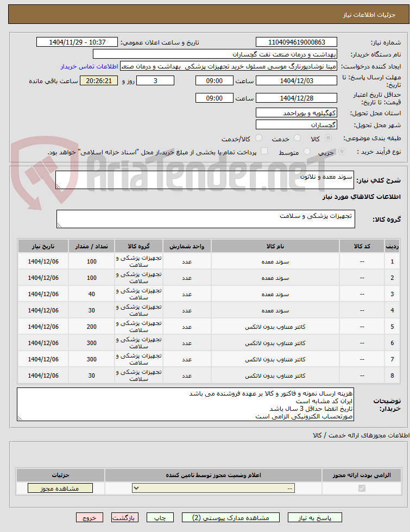Click the گروه کالا text area
This screenshot has width=410, height=532.
pyautogui.click(x=205, y=219)
